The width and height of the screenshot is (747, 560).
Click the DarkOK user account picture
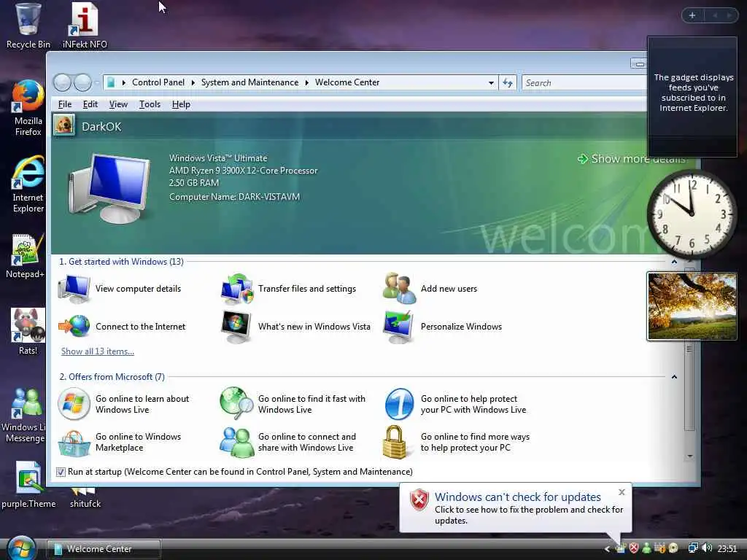click(x=64, y=125)
